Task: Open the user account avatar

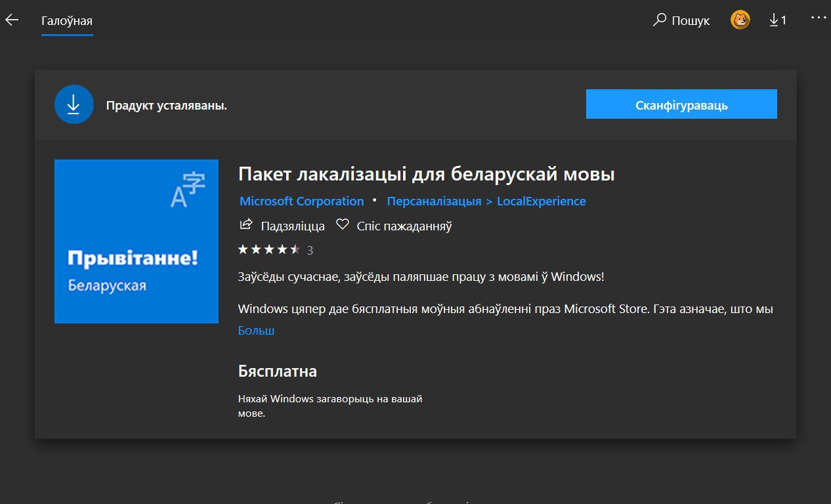Action: click(740, 20)
